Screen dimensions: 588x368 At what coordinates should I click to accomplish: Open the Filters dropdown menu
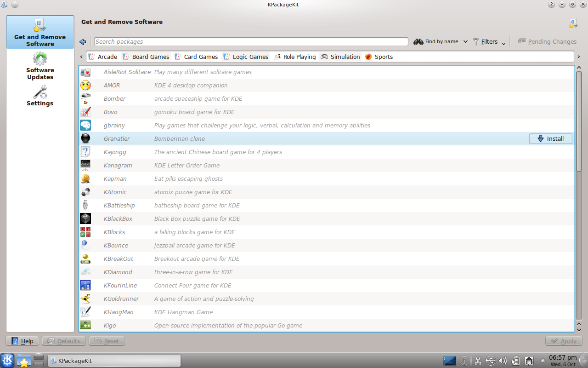(x=489, y=42)
